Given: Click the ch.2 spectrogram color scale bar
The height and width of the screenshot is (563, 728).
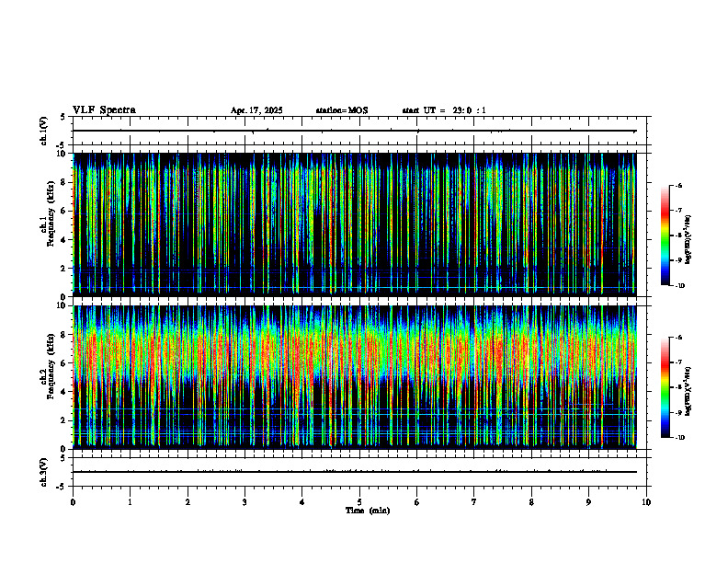Looking at the screenshot, I should pyautogui.click(x=665, y=387).
